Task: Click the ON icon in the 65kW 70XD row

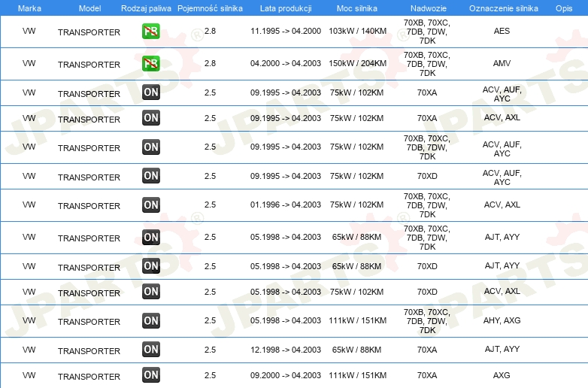Action: click(151, 266)
